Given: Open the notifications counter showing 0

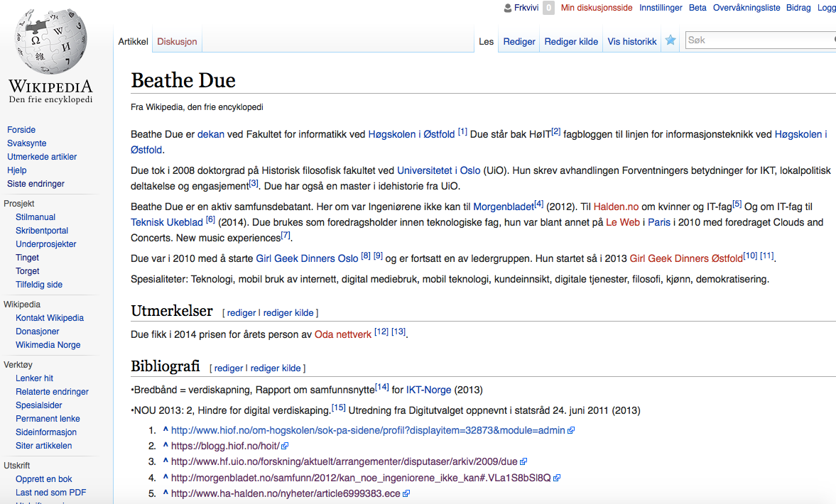Looking at the screenshot, I should 548,8.
